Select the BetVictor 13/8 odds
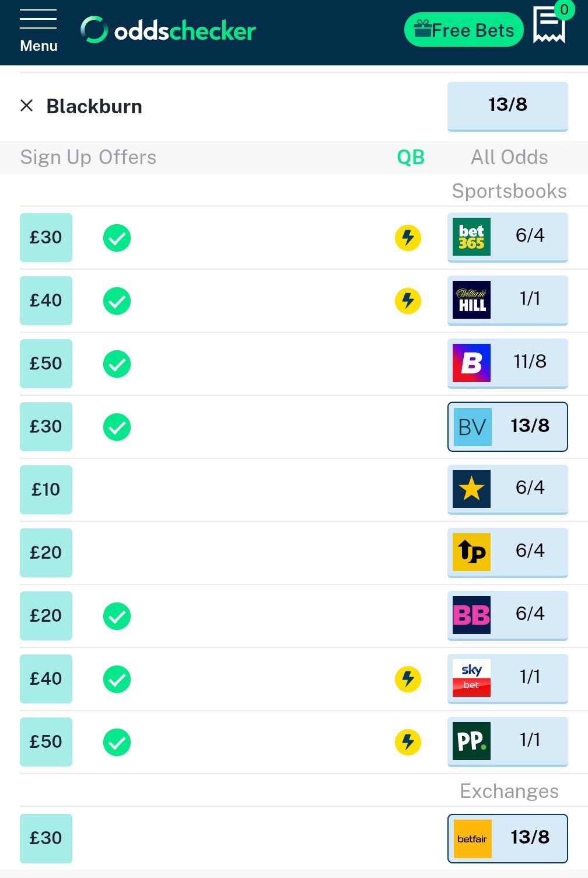588x878 pixels. click(x=508, y=426)
